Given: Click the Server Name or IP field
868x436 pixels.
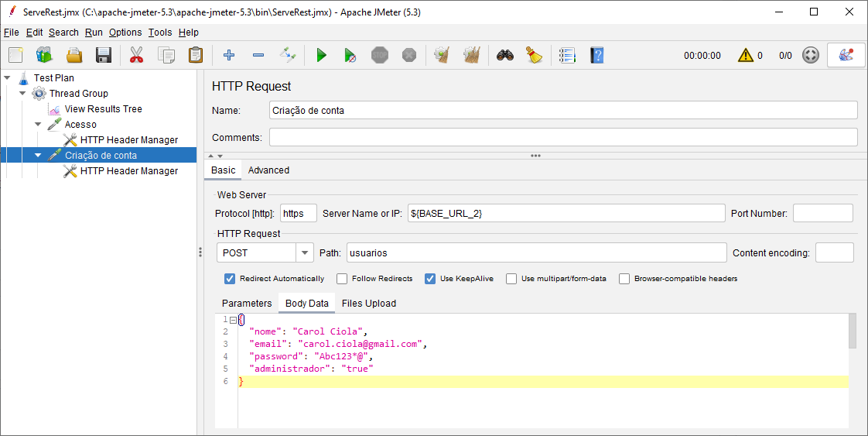Looking at the screenshot, I should 566,213.
